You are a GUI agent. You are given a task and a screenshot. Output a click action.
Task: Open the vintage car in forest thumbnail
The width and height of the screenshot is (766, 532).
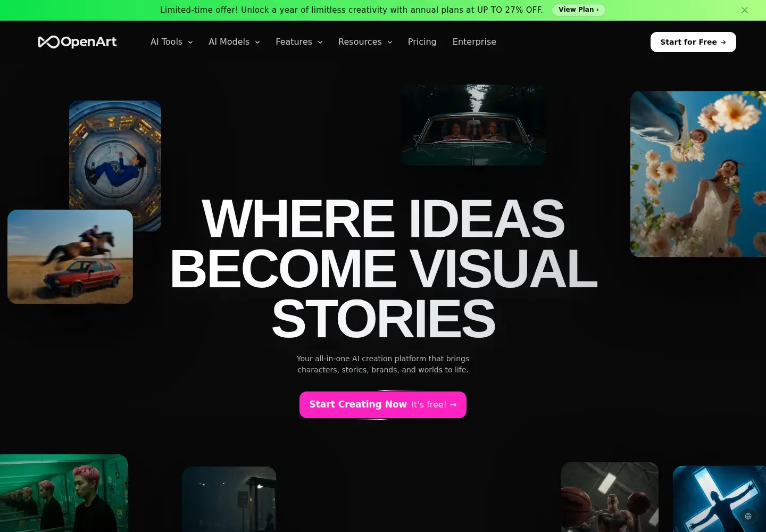point(473,124)
